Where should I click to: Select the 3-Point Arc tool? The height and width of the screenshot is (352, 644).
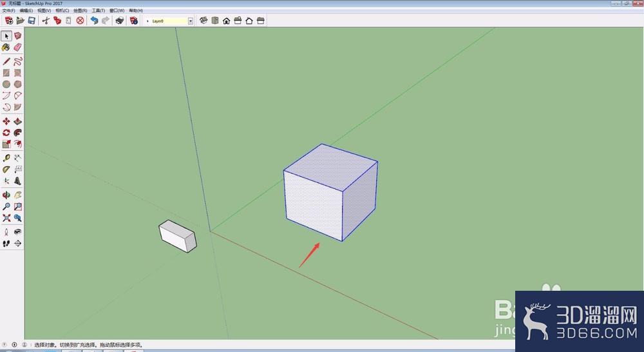(x=6, y=107)
